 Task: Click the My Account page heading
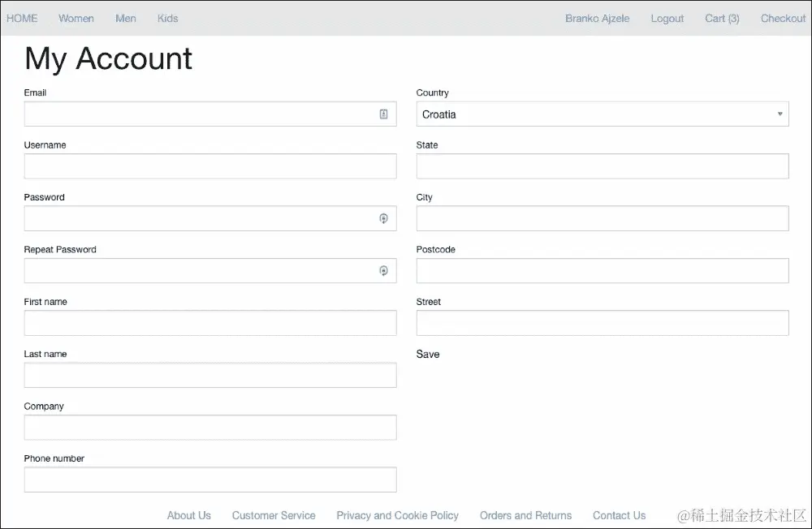point(108,58)
